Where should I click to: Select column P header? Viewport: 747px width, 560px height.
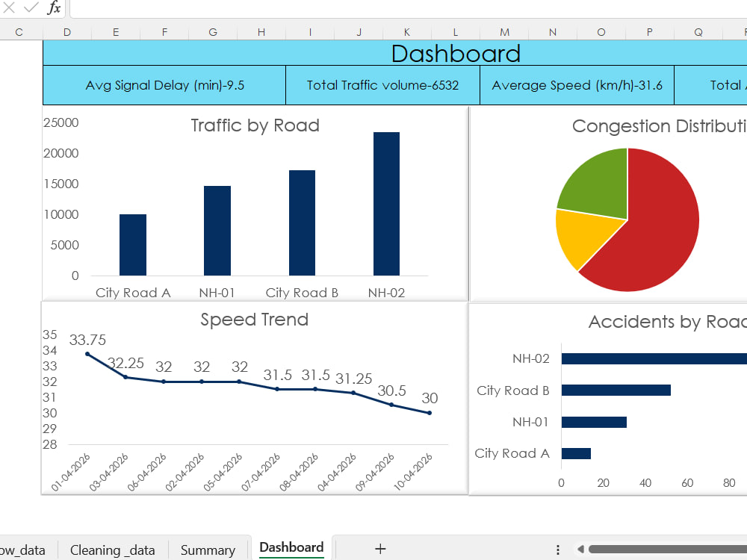[650, 32]
